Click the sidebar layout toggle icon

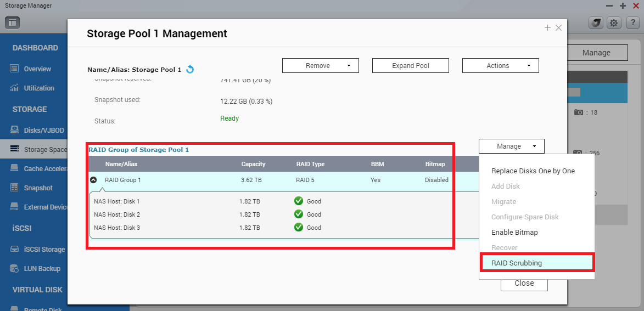(12, 22)
